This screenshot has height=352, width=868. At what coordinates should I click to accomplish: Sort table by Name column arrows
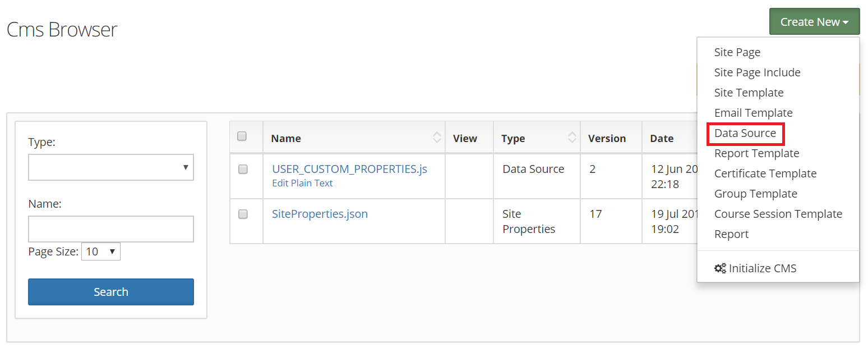(x=437, y=138)
